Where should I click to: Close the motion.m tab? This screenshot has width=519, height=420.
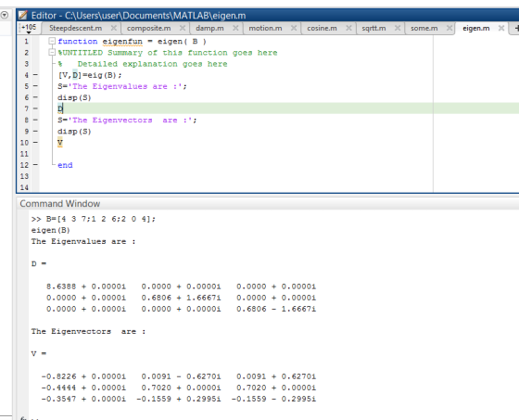(x=294, y=28)
